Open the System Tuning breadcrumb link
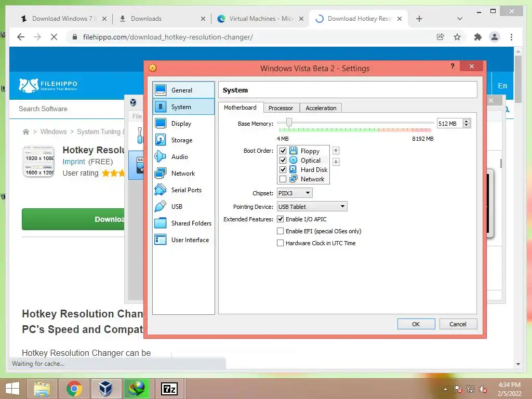Viewport: 532px width, 399px height. 101,131
